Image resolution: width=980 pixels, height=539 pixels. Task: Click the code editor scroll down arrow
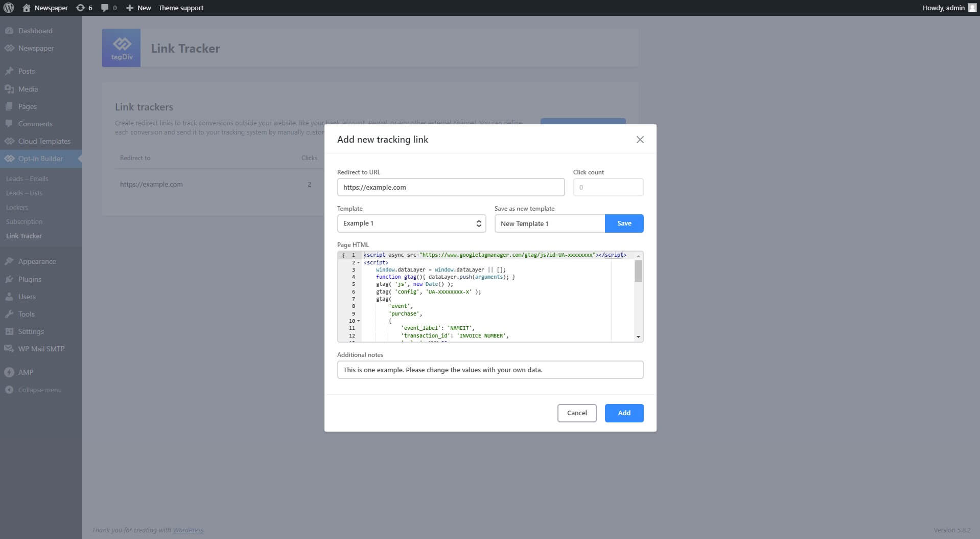pos(638,337)
